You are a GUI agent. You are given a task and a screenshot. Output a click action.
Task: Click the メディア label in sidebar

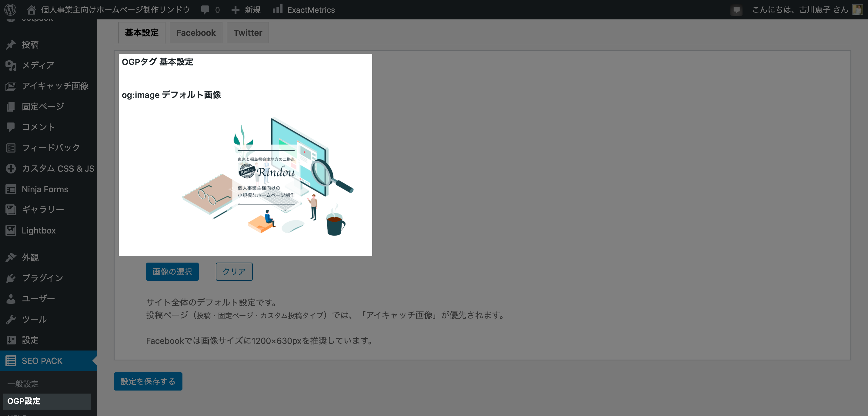click(x=38, y=65)
